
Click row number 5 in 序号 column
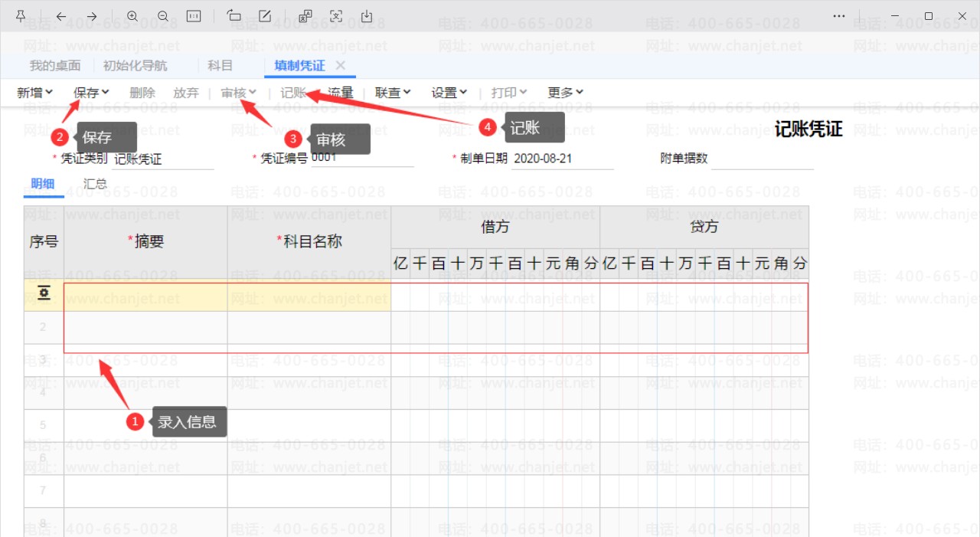[44, 425]
